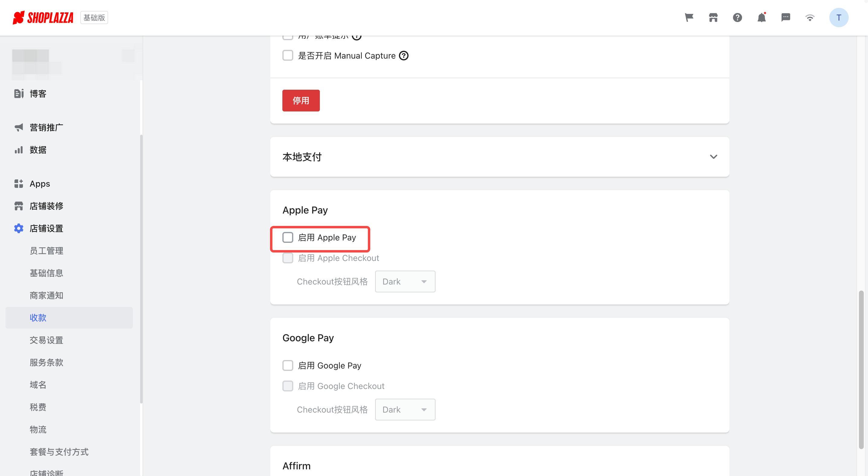This screenshot has width=868, height=476.
Task: Click the page vertical scrollbar
Action: click(861, 370)
